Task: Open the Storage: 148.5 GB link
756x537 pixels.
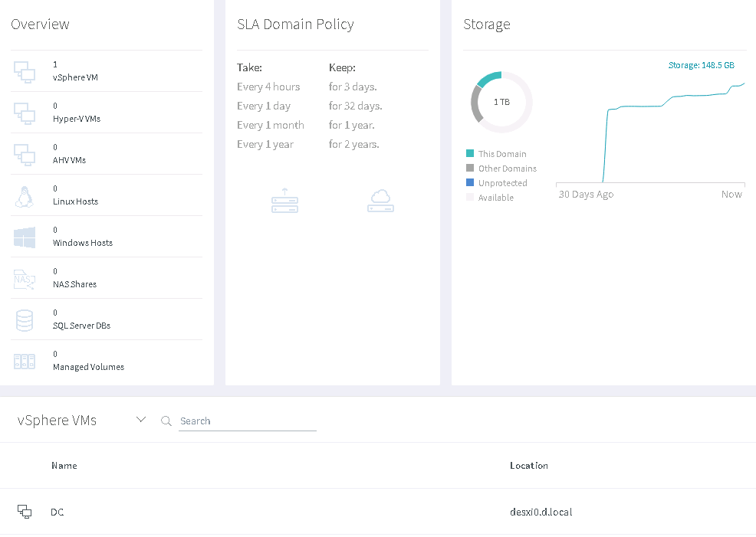Action: (702, 65)
